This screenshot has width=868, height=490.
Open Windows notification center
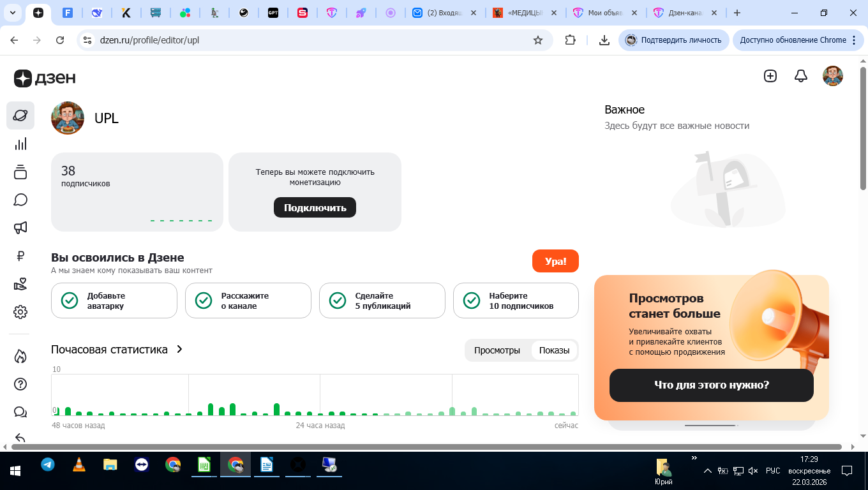click(847, 471)
